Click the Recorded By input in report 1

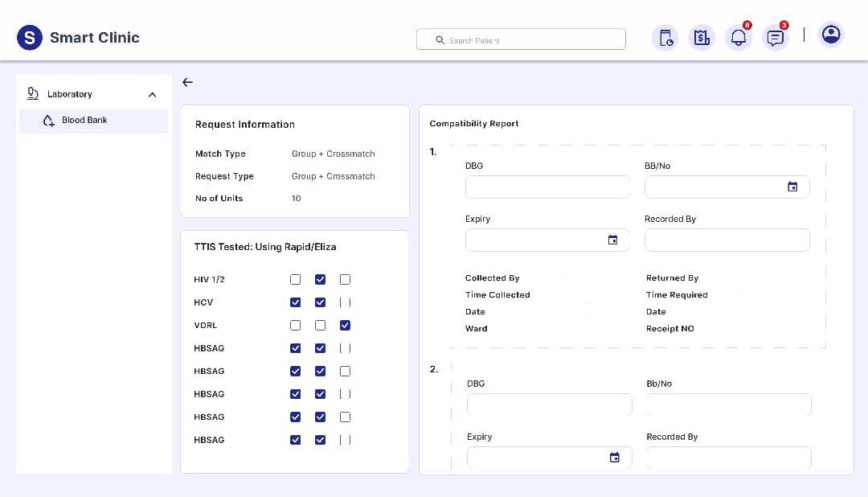(x=727, y=240)
